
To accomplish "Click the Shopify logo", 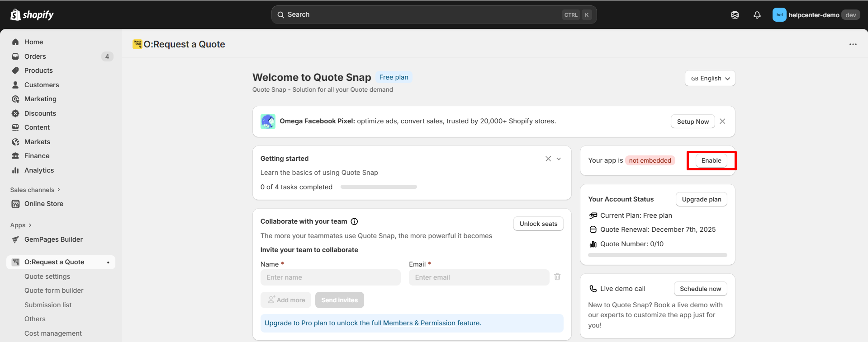I will tap(32, 15).
